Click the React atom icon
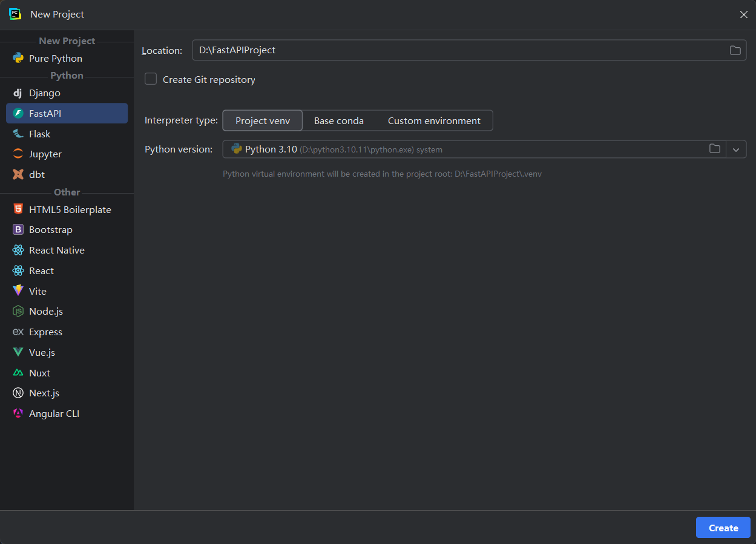Image resolution: width=756 pixels, height=544 pixels. click(x=18, y=270)
